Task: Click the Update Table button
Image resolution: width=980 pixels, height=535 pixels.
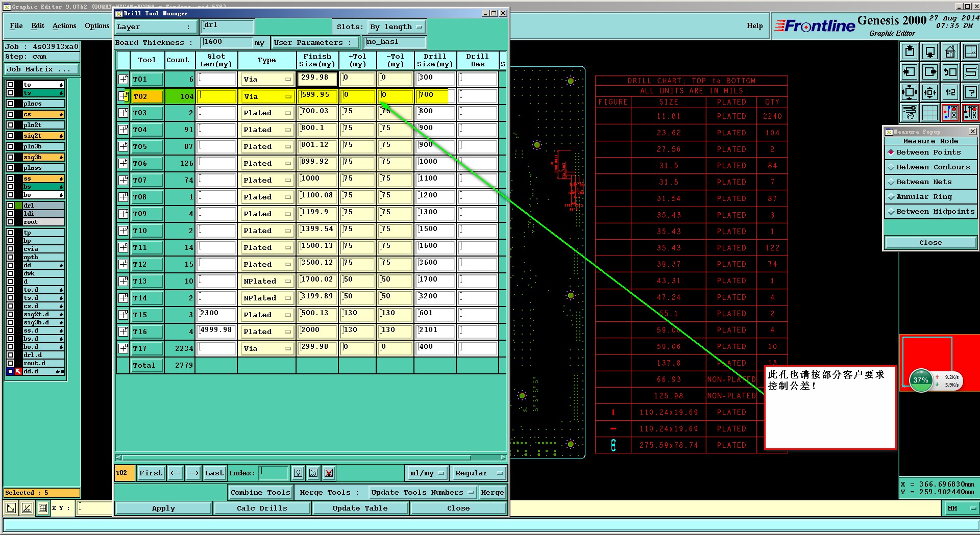Action: click(x=360, y=508)
